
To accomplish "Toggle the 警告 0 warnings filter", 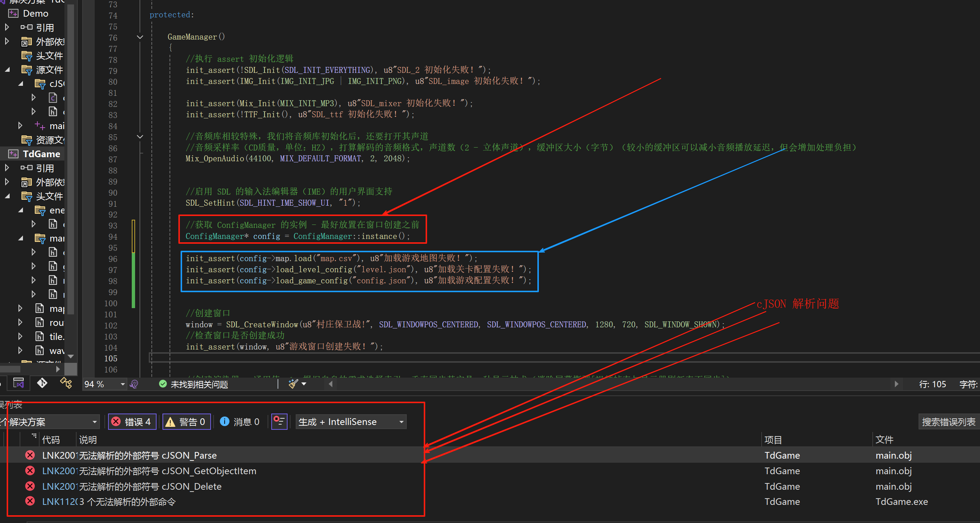I will click(x=187, y=422).
